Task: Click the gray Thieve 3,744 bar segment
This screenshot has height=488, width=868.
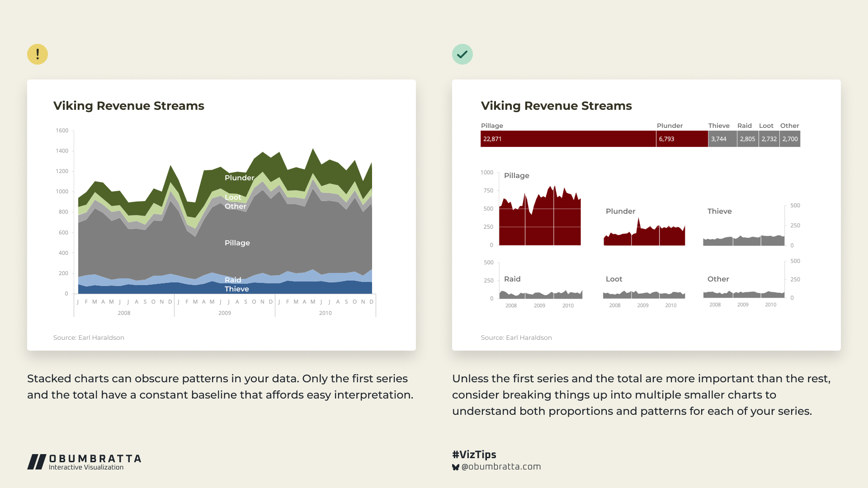Action: tap(722, 139)
